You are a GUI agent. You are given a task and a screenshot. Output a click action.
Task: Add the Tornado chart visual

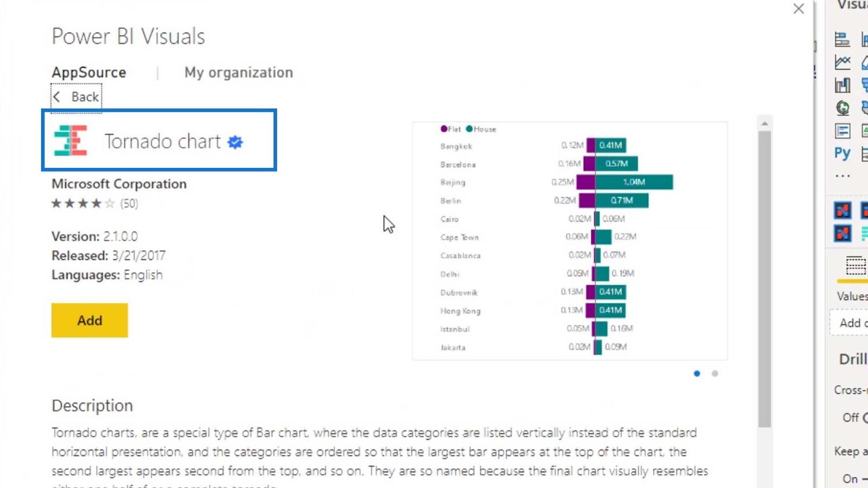90,320
